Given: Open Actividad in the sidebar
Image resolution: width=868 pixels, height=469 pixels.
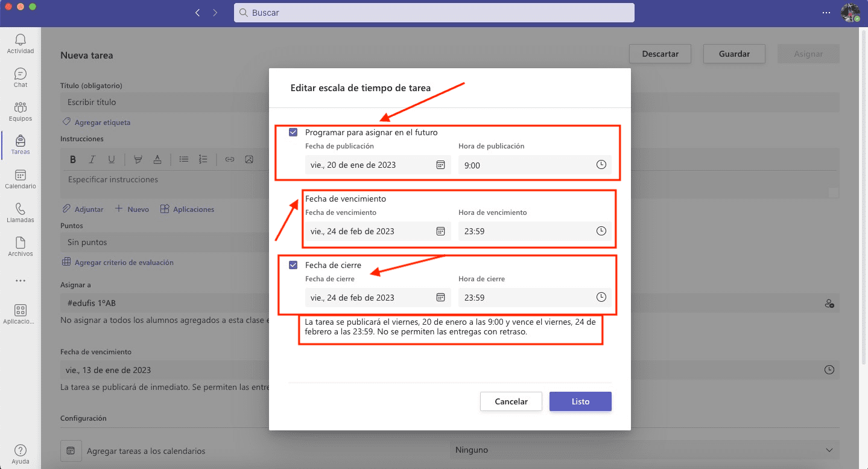Looking at the screenshot, I should [21, 43].
